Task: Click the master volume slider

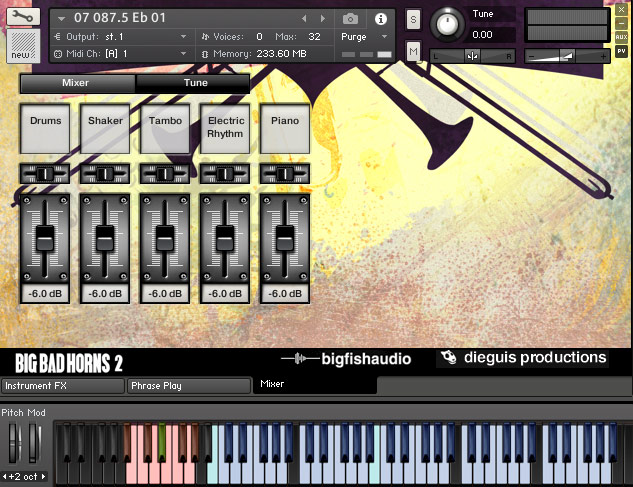Action: pyautogui.click(x=567, y=56)
